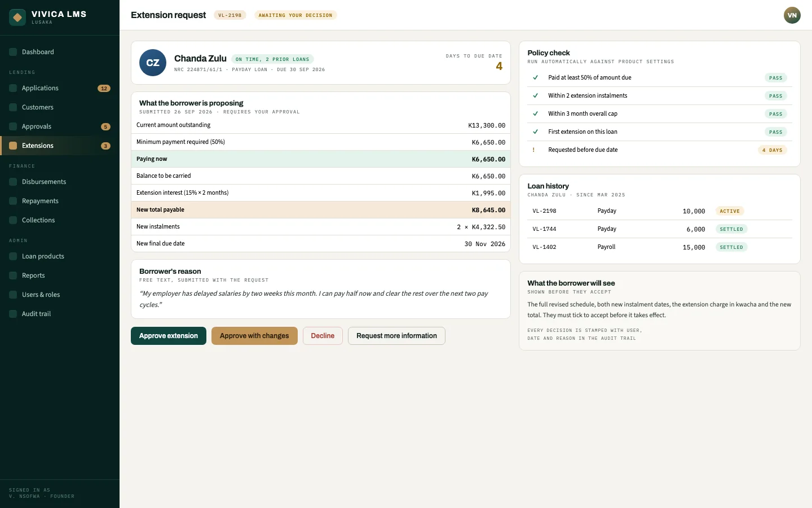Click SETTLED badge on VL-1744 row
The height and width of the screenshot is (508, 812).
(731, 229)
